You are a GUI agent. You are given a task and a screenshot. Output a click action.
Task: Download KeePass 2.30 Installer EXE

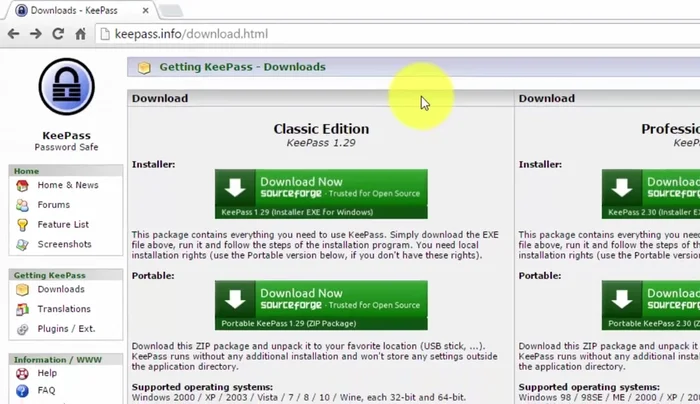pyautogui.click(x=651, y=194)
